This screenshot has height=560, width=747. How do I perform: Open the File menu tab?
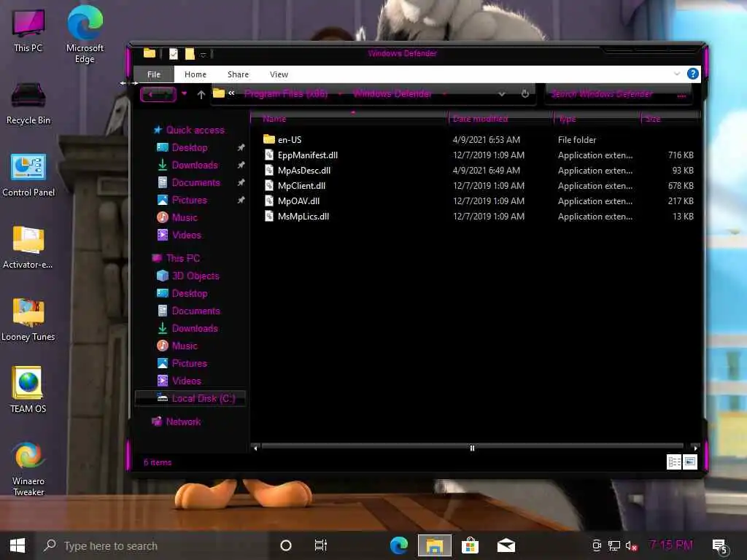pos(154,74)
